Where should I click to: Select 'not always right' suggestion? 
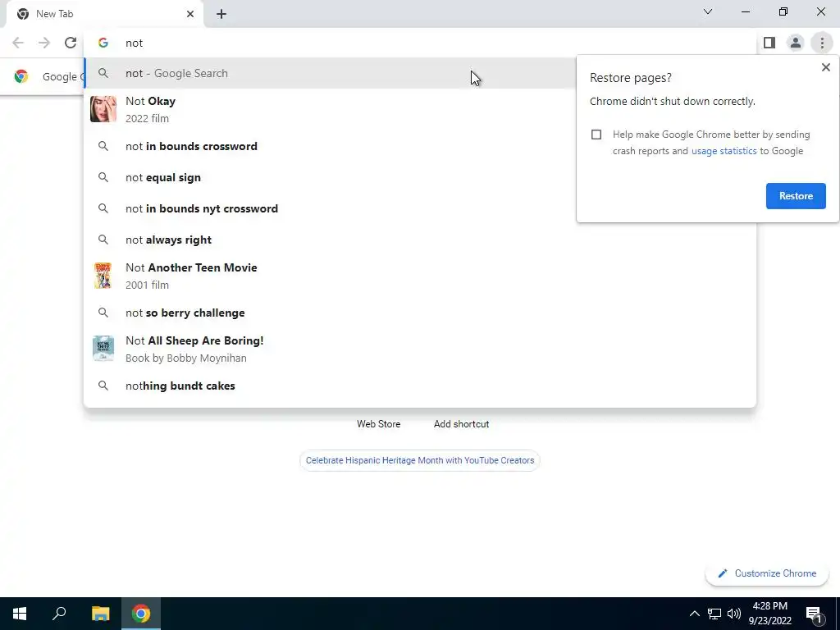coord(420,240)
